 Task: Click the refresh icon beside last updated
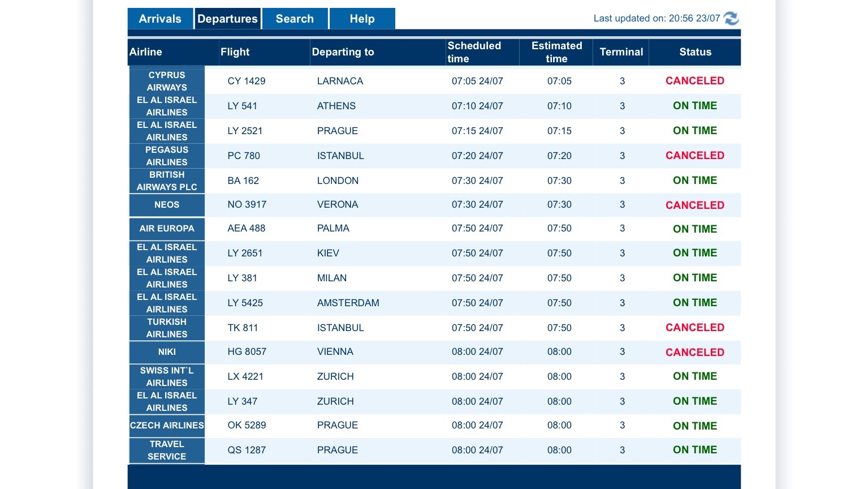coord(731,19)
